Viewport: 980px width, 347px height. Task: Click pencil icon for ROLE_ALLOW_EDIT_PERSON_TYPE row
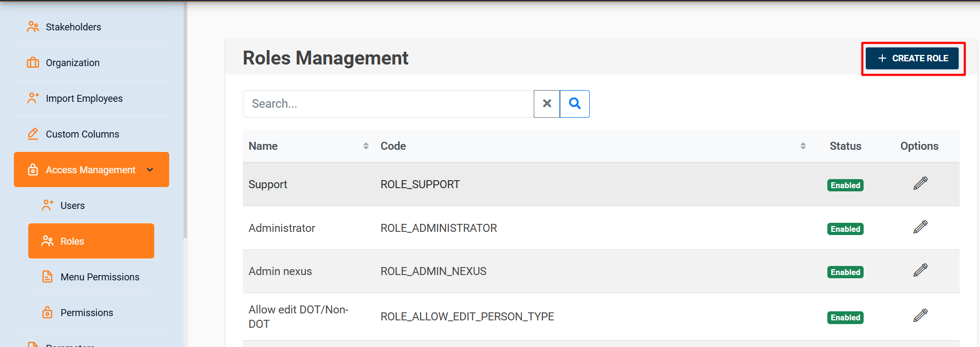(920, 316)
